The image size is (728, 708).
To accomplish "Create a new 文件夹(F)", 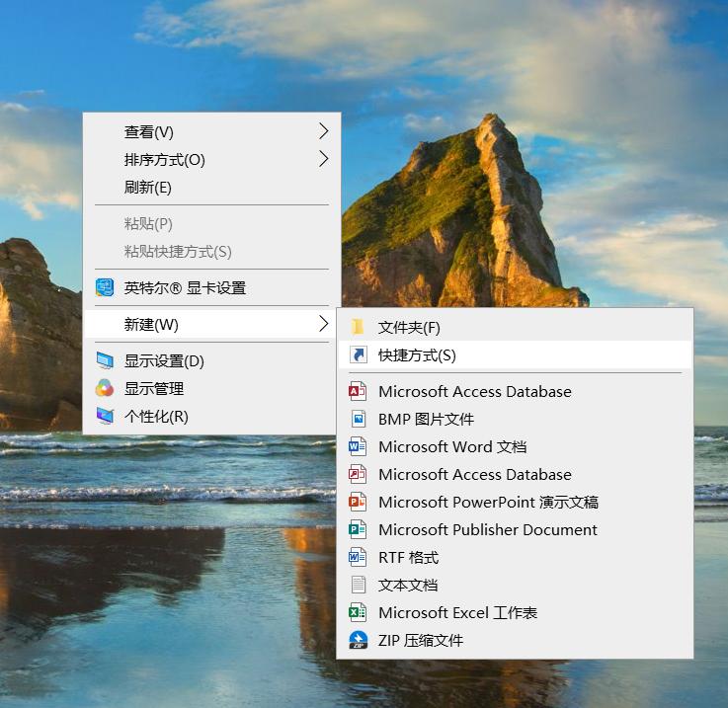I will [x=515, y=327].
